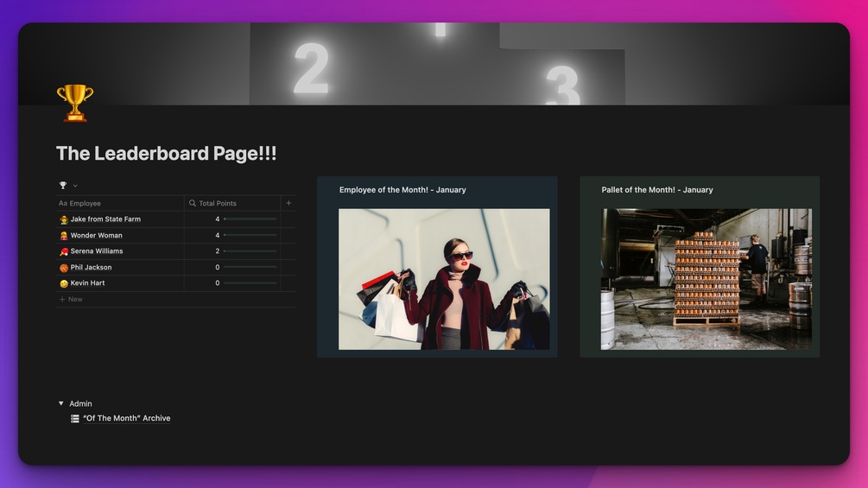Click the Pallet of the Month January heading

click(x=657, y=190)
